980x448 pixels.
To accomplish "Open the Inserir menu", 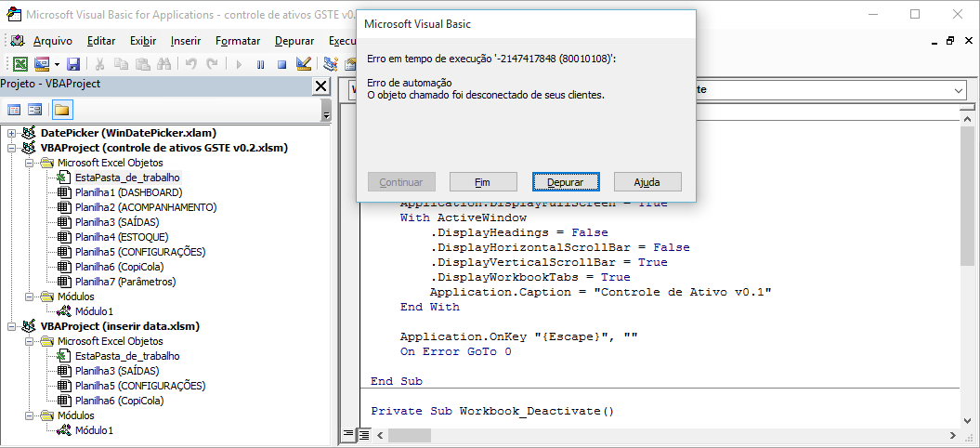I will click(x=186, y=41).
